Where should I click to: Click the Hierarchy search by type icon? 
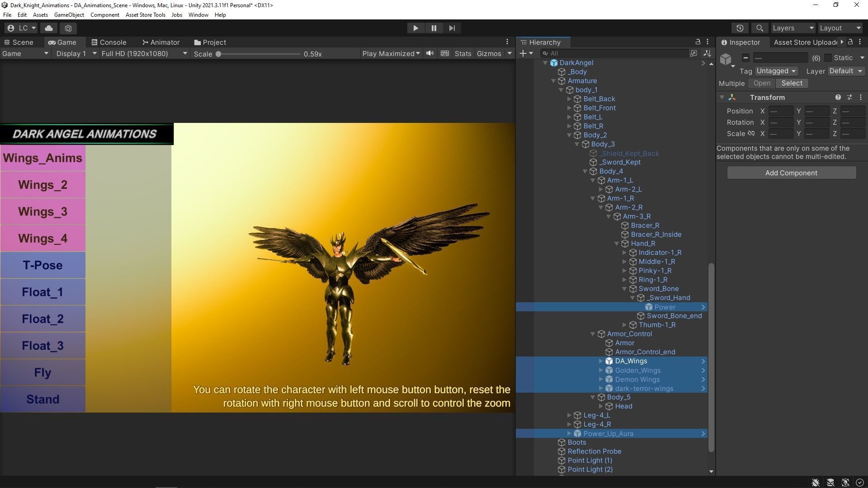coord(693,53)
